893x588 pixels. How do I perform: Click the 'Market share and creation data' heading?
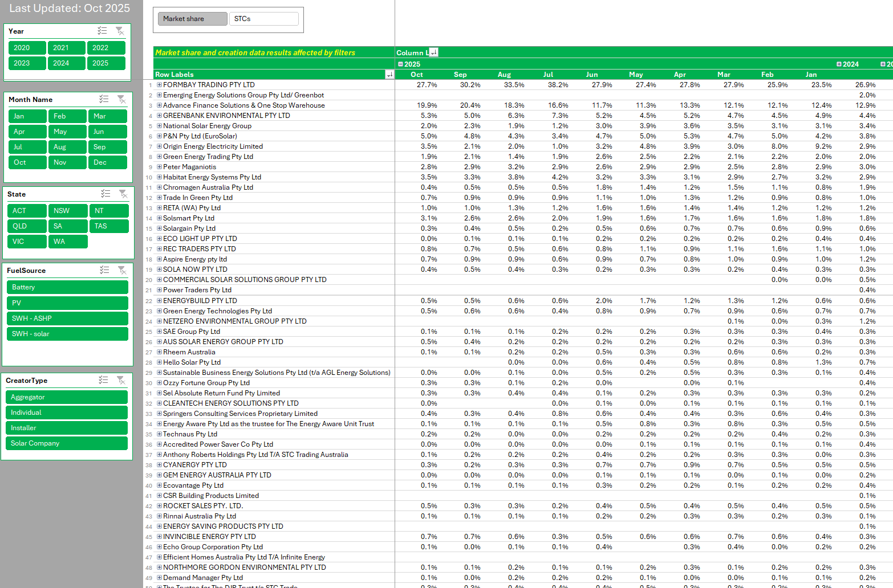(255, 52)
